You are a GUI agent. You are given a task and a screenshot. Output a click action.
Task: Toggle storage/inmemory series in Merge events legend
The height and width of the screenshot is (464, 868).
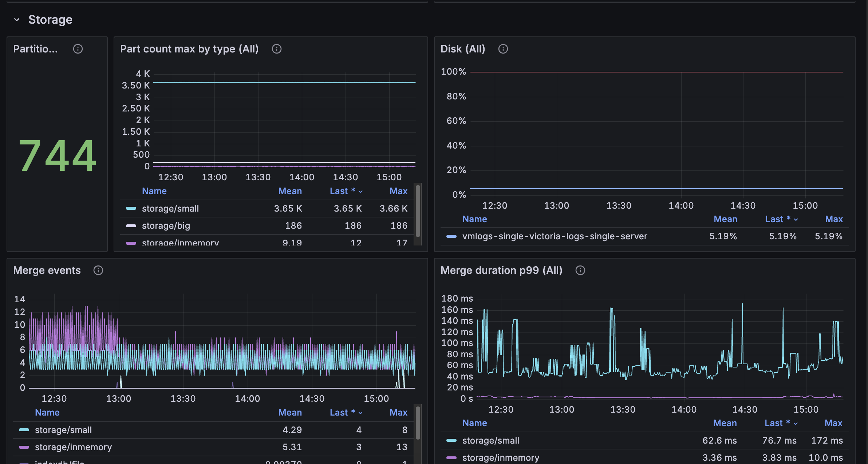click(x=73, y=447)
